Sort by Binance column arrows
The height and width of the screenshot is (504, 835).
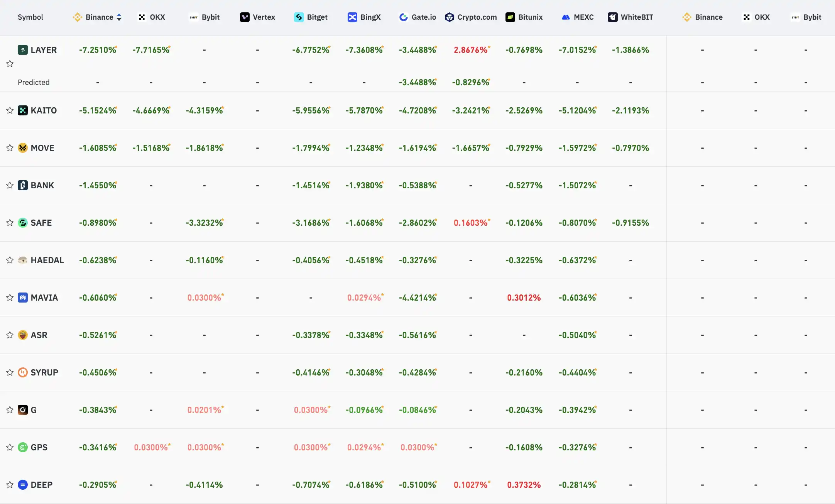[119, 17]
